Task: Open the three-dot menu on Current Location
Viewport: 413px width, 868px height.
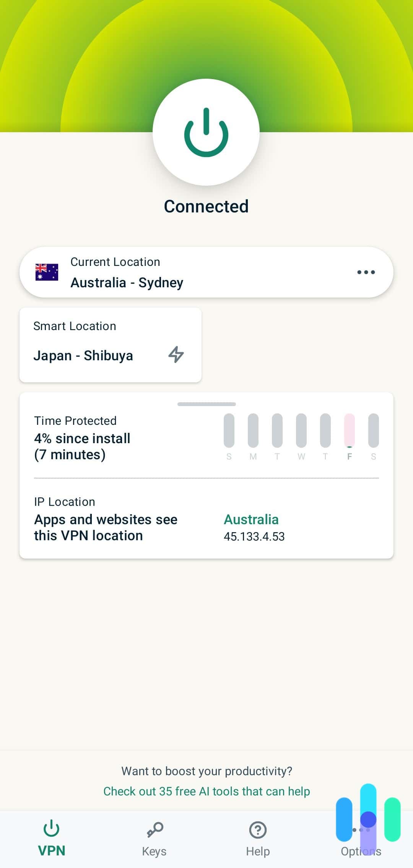Action: click(x=366, y=272)
